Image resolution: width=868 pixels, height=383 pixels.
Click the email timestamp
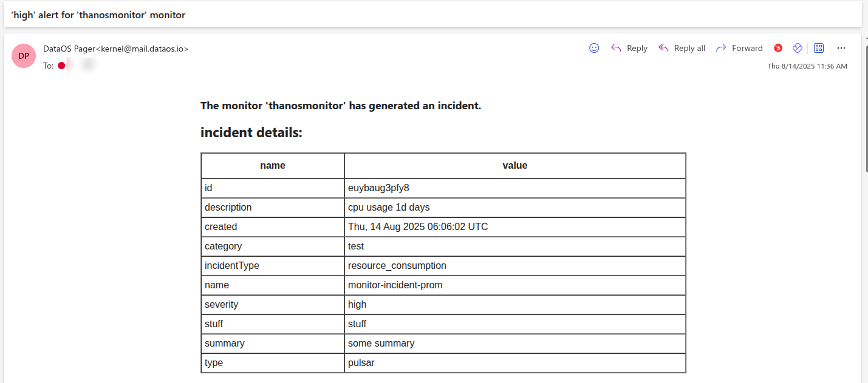[x=807, y=66]
